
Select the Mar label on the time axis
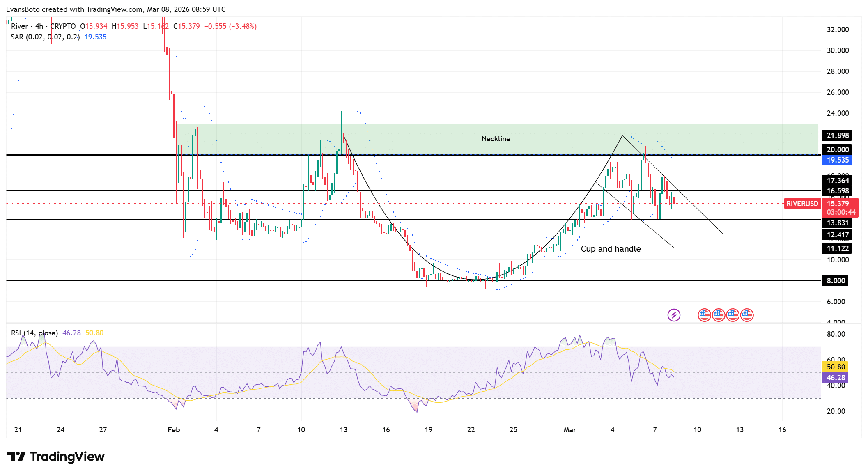(571, 429)
